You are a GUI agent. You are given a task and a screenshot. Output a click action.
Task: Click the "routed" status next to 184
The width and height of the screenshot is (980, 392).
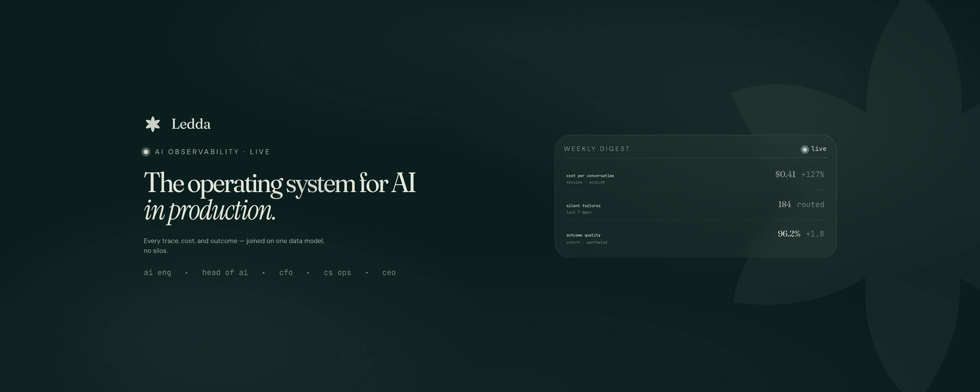810,204
